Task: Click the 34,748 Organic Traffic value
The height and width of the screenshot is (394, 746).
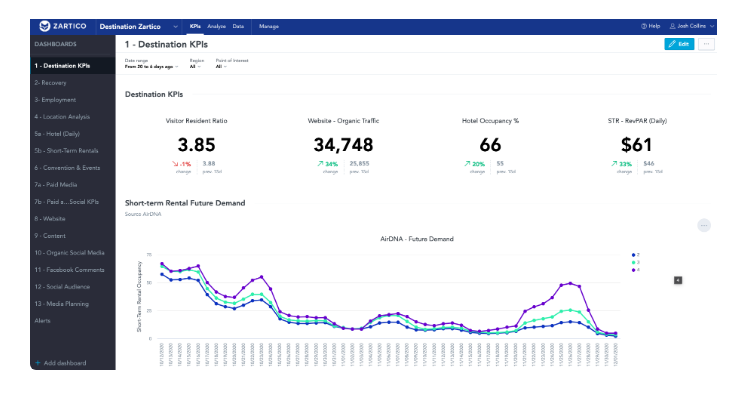Action: coord(343,145)
